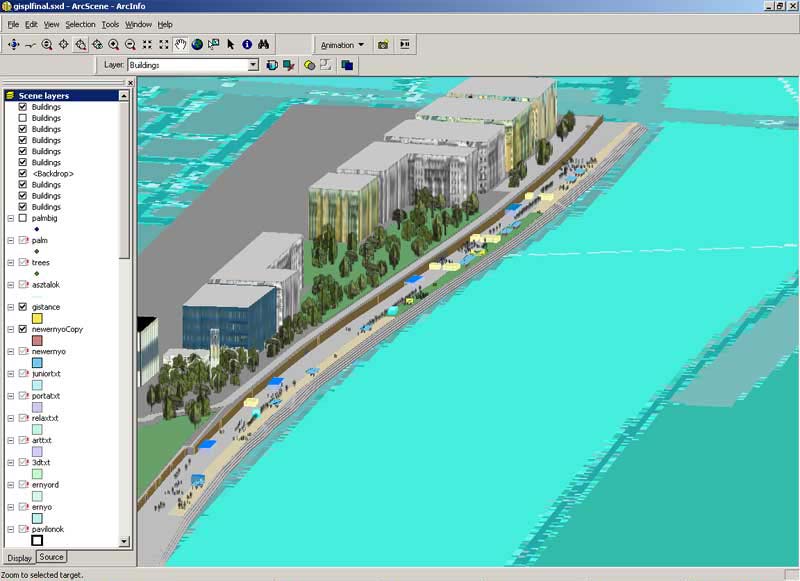Collapse the newernyoCopy layer tree node
The image size is (800, 581).
[x=10, y=329]
